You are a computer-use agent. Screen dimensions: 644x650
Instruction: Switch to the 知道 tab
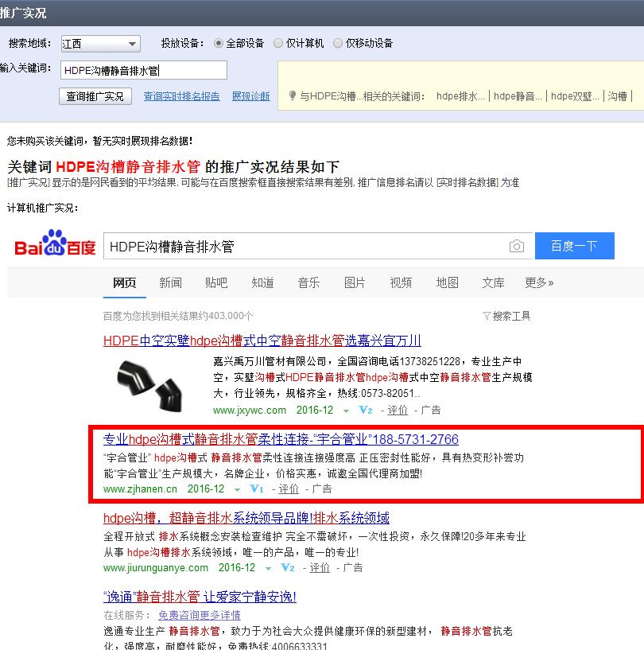click(262, 282)
